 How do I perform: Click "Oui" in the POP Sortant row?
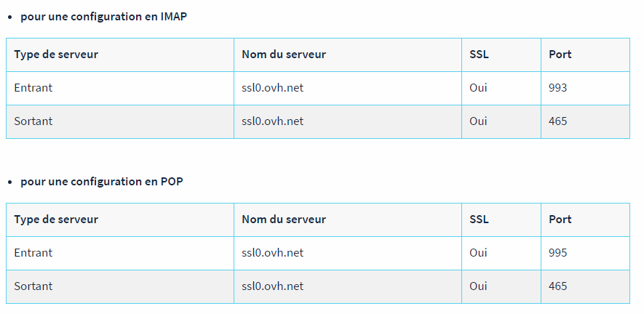[x=478, y=286]
